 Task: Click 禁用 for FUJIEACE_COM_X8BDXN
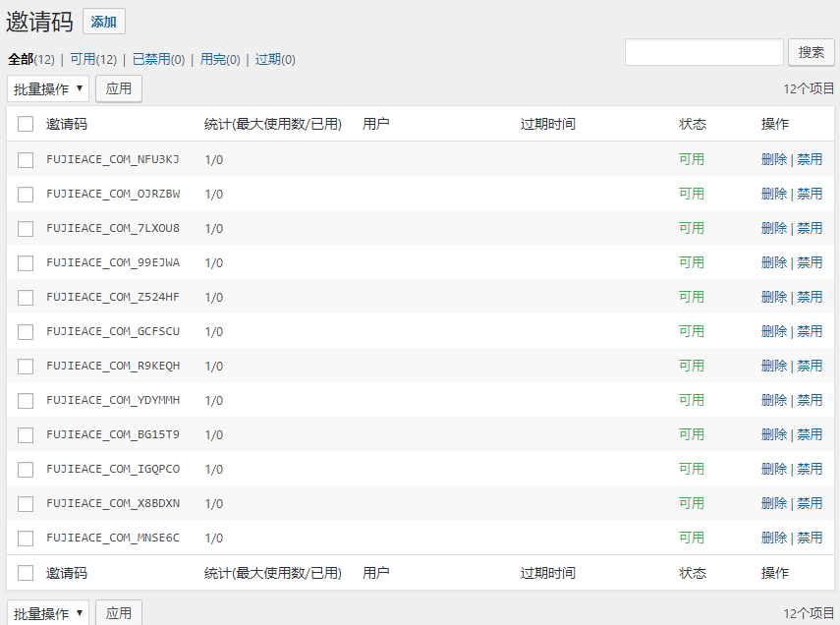click(x=810, y=503)
